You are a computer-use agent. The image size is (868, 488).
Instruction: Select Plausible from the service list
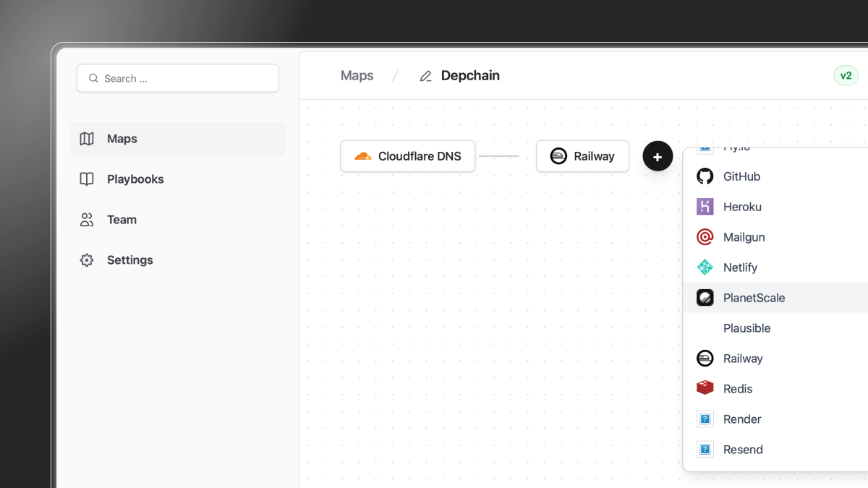point(746,328)
